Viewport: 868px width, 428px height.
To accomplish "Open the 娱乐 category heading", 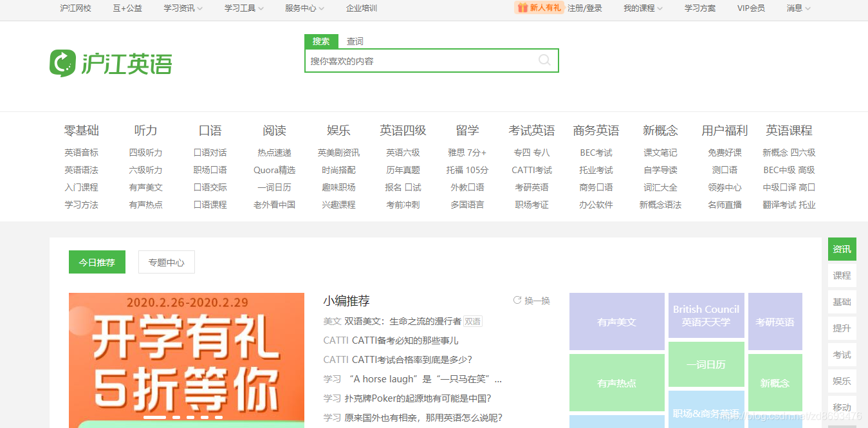I will (x=339, y=131).
